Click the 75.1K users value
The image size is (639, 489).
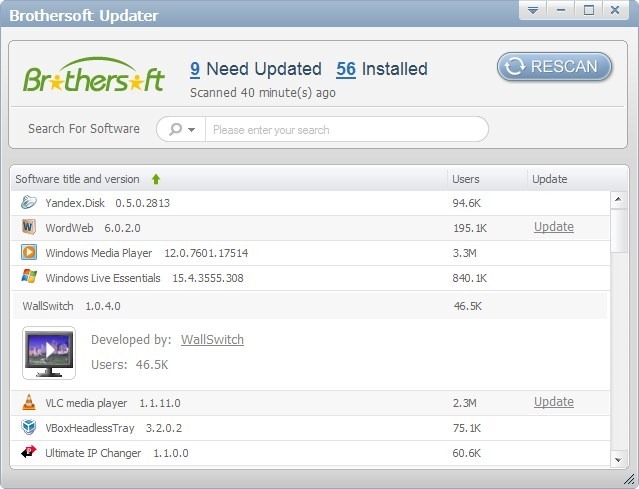coord(467,428)
